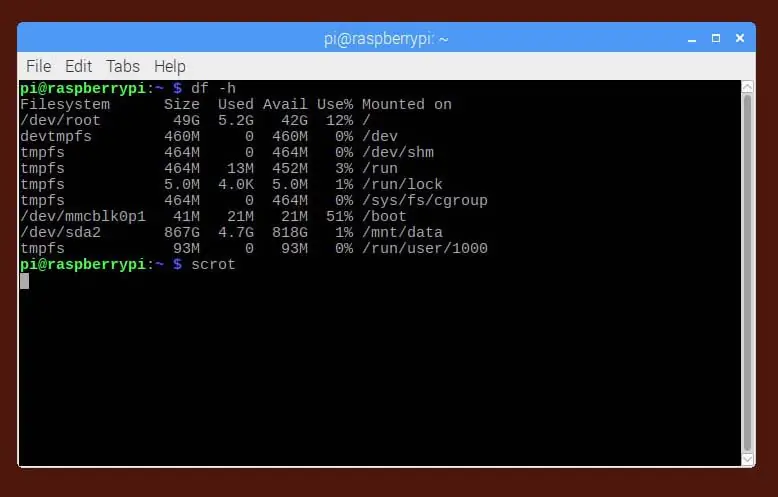
Task: Click the 'scrot' command text
Action: click(213, 264)
